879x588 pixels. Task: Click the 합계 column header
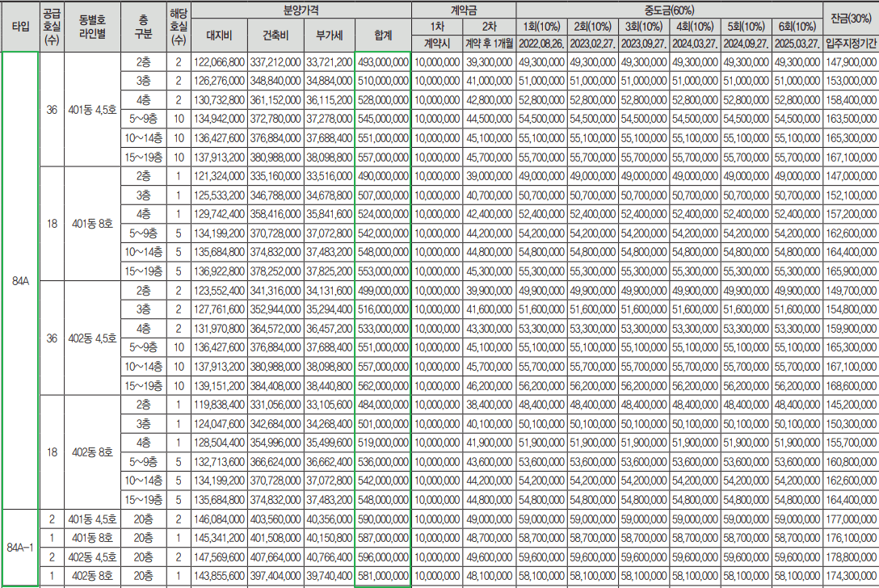[383, 36]
